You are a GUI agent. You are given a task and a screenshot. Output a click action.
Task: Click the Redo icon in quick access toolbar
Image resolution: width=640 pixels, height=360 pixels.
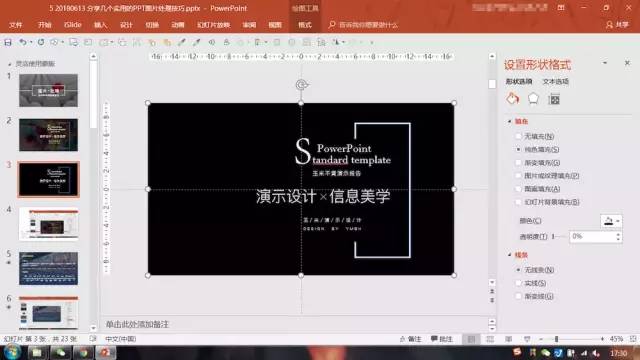pos(41,42)
